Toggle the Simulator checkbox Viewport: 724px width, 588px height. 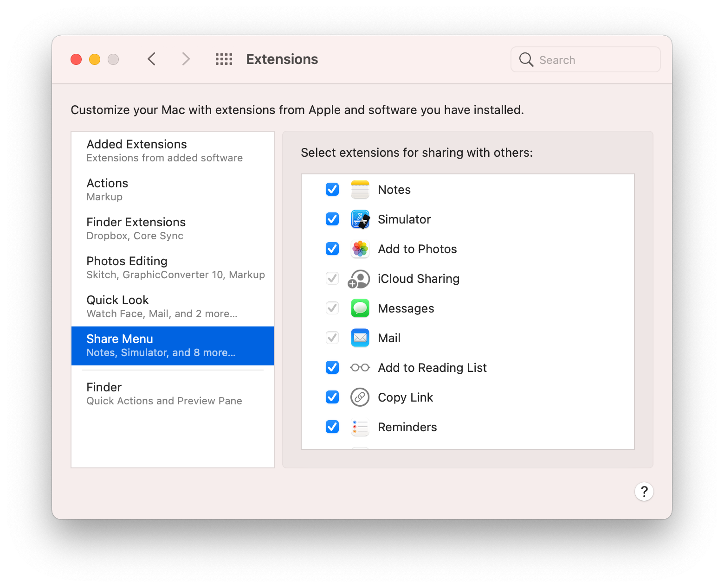tap(332, 219)
